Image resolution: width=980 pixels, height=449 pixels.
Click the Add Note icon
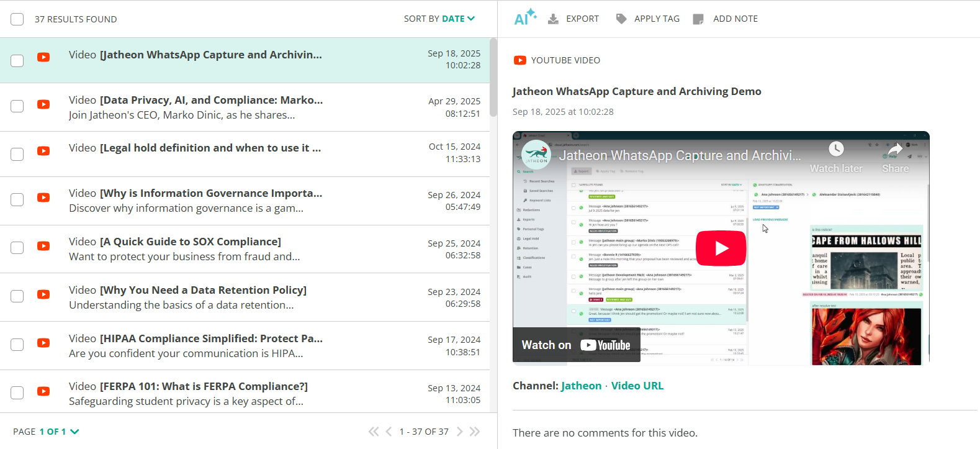tap(698, 19)
